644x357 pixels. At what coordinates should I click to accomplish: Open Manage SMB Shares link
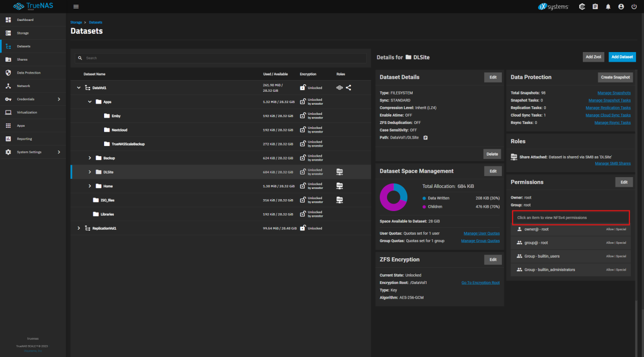tap(613, 163)
